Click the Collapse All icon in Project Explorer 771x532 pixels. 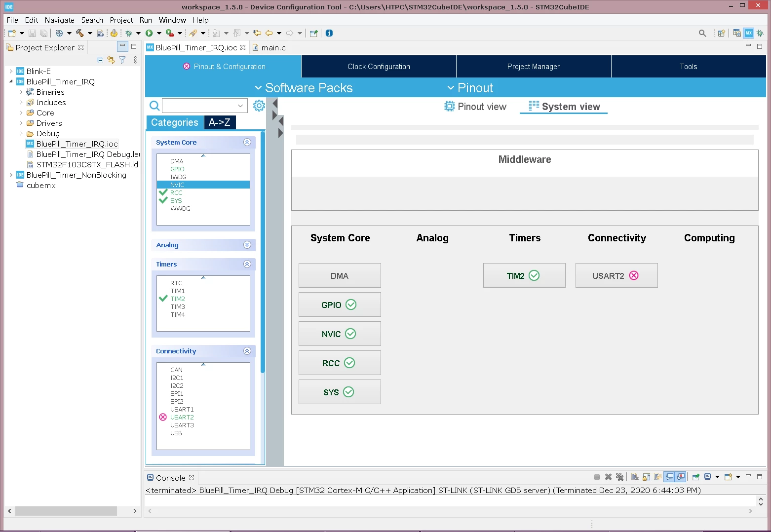click(x=100, y=60)
